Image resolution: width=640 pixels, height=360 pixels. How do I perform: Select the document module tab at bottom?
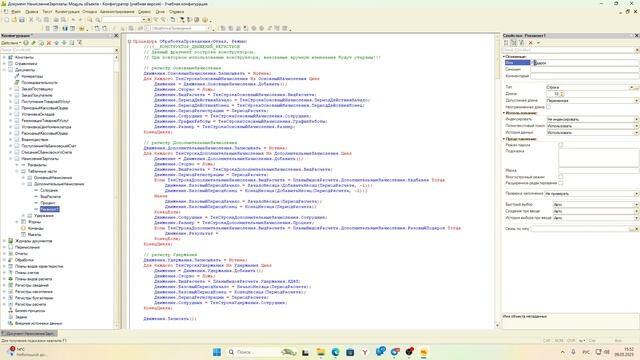(29, 333)
